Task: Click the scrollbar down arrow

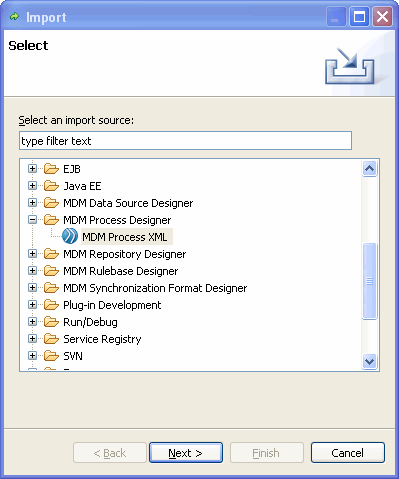Action: click(x=369, y=361)
